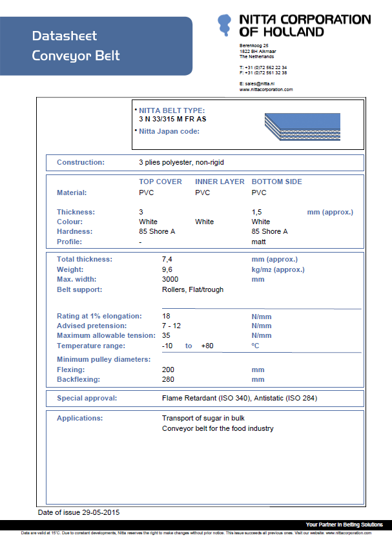392x553 pixels.
Task: Click the Colour row label
Action: (x=70, y=222)
